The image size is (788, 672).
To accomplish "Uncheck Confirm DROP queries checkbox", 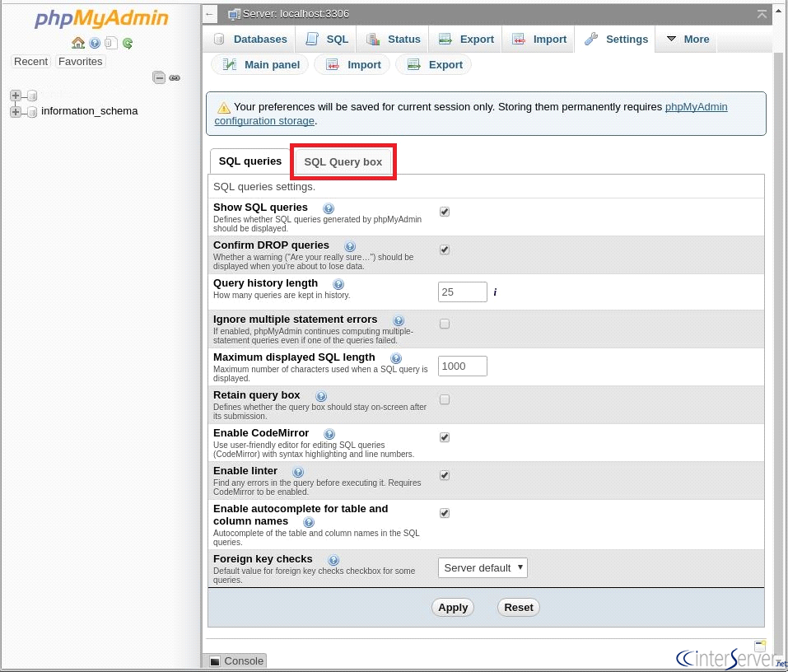I will [x=445, y=250].
